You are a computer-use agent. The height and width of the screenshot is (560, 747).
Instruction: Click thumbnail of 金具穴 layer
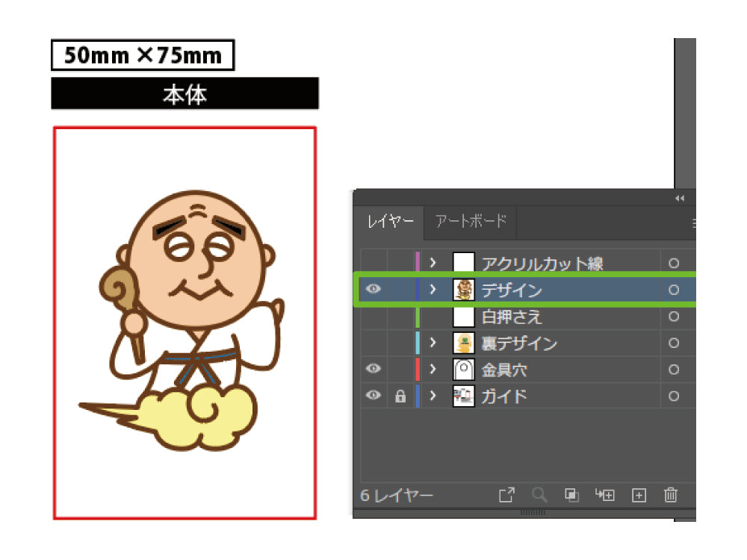[464, 370]
